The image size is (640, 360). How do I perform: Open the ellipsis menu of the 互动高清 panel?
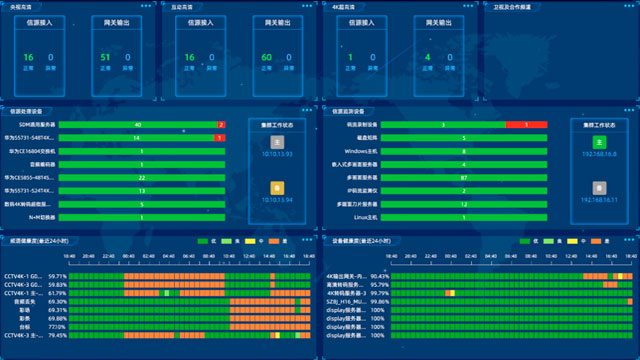tap(307, 6)
